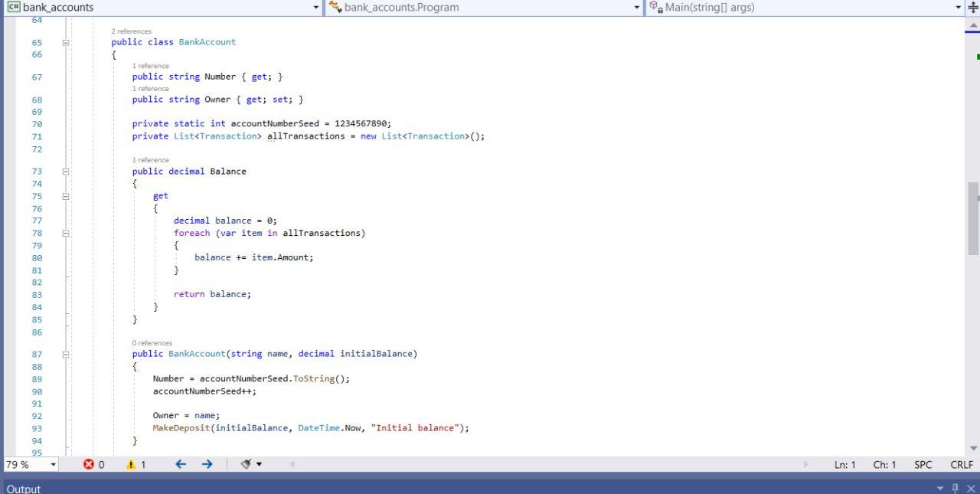Open the 79% zoom level control
The image size is (980, 494).
coord(31,465)
